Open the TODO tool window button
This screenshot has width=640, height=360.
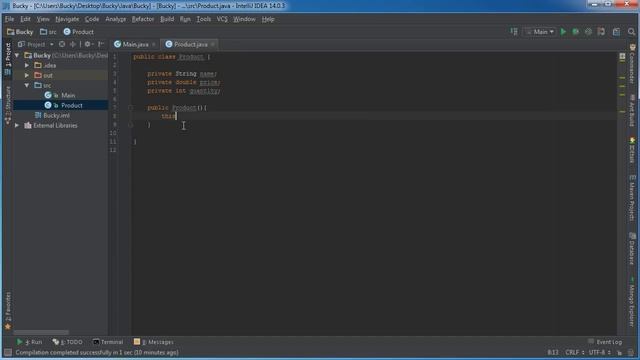point(67,342)
